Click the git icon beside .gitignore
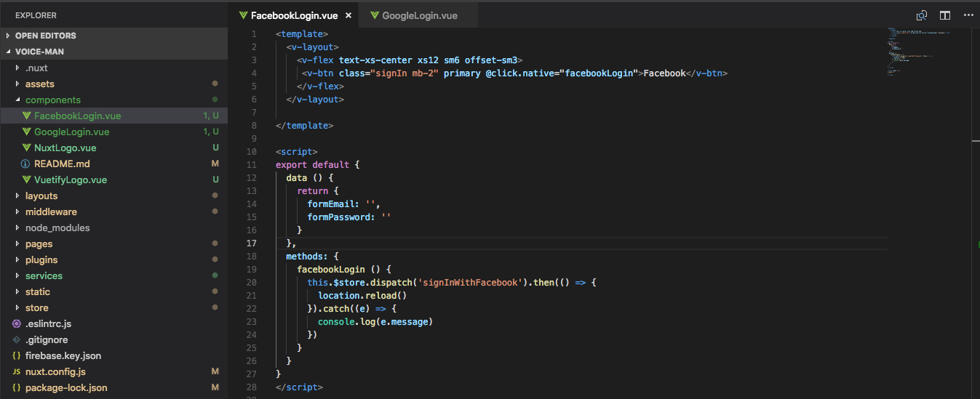 click(x=16, y=340)
